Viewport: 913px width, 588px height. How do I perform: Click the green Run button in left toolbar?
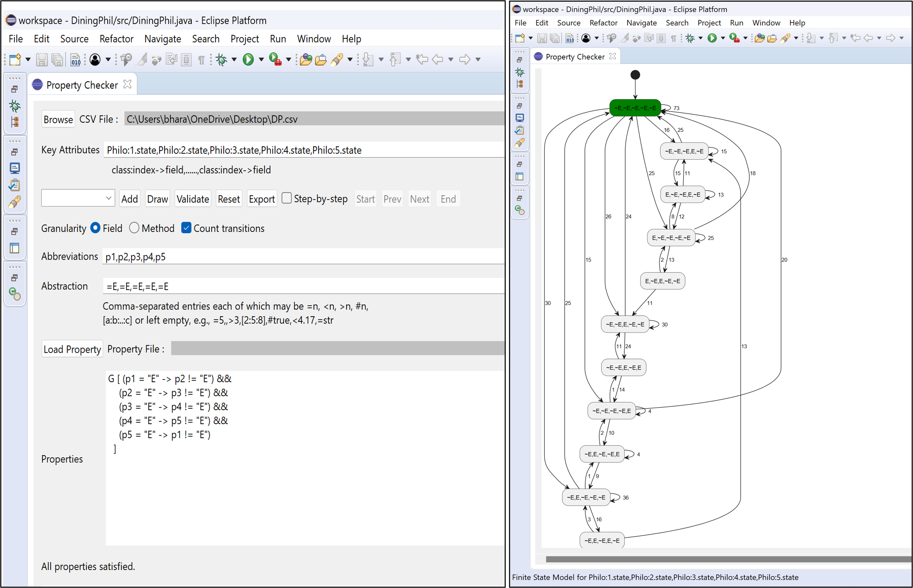pos(248,59)
